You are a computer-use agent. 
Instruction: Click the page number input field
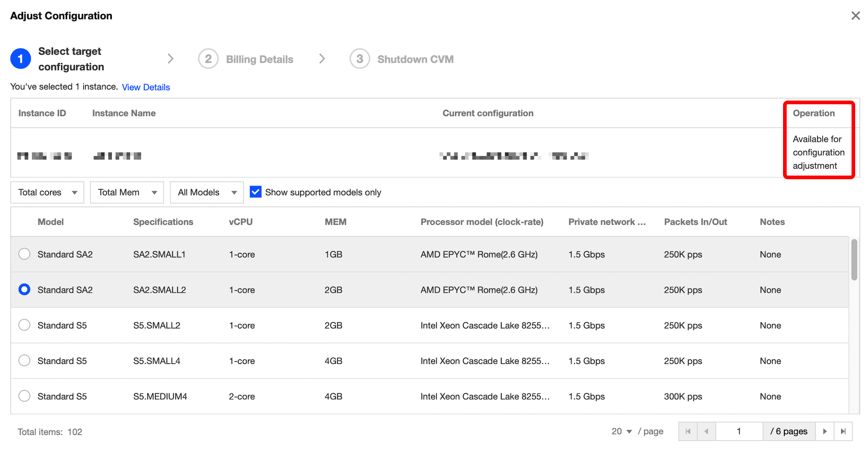739,431
